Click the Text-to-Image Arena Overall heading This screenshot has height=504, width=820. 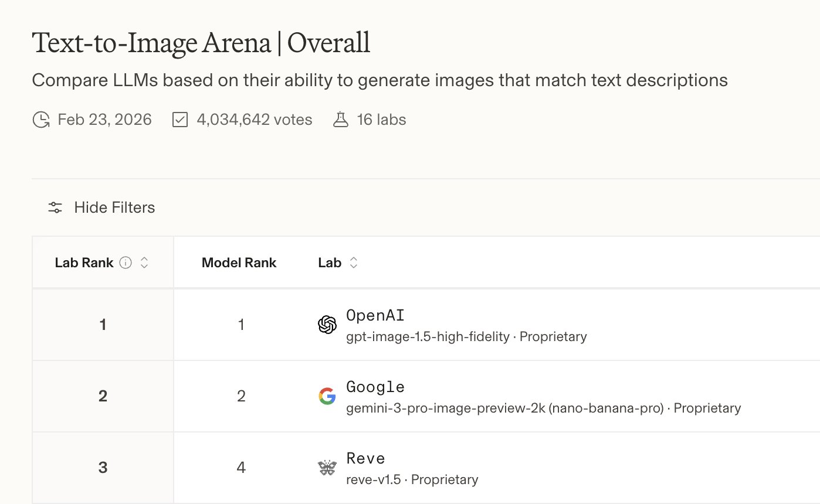(201, 43)
